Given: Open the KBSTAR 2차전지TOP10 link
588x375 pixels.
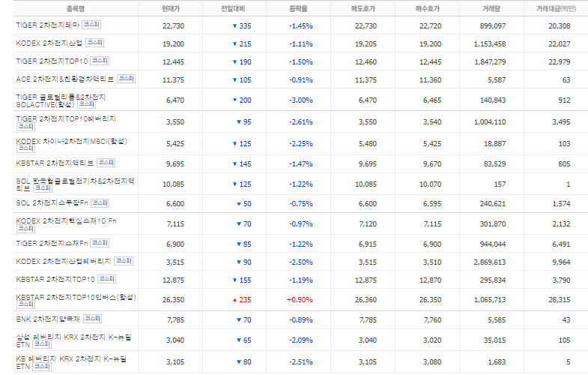Looking at the screenshot, I should click(55, 280).
